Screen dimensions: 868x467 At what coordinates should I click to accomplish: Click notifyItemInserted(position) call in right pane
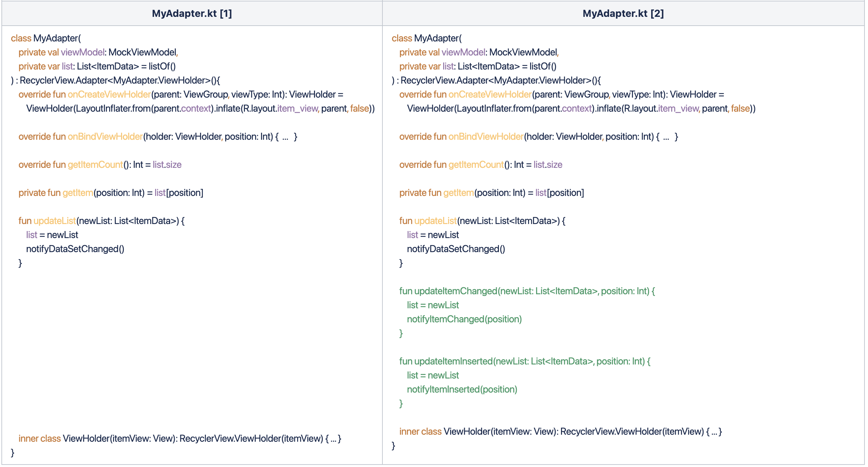pyautogui.click(x=462, y=389)
